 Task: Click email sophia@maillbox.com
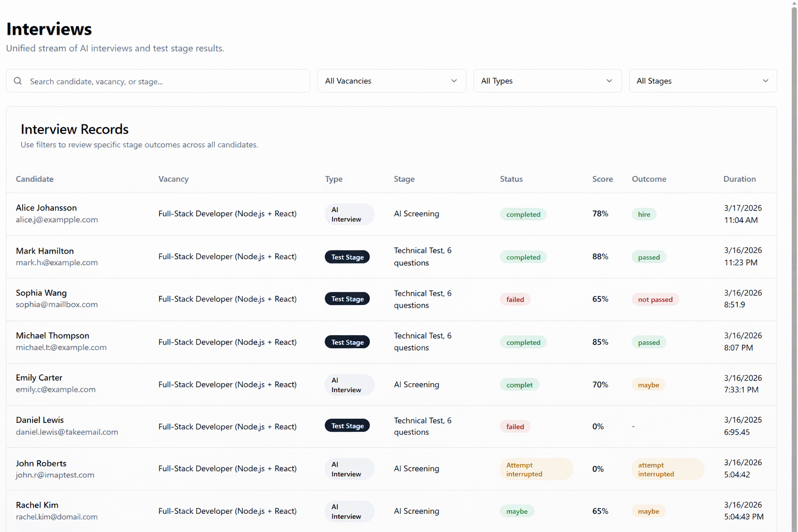click(57, 304)
